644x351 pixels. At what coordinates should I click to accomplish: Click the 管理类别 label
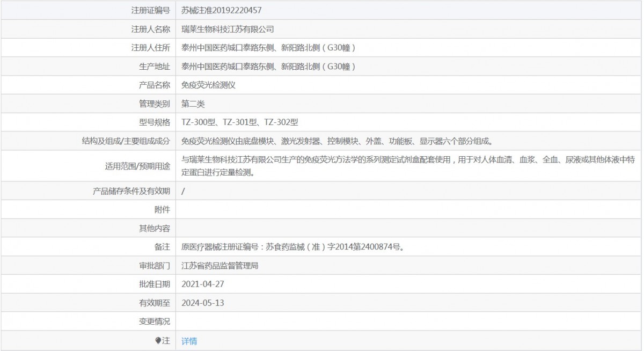pyautogui.click(x=155, y=104)
